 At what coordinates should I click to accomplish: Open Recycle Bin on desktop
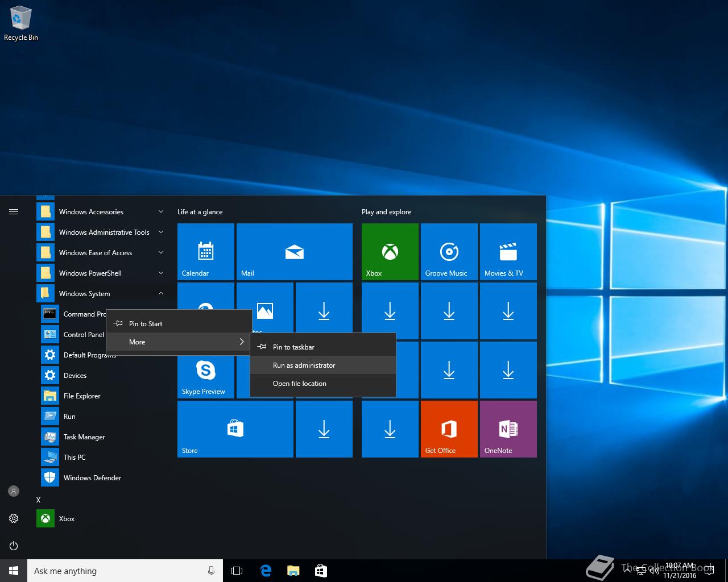click(21, 24)
